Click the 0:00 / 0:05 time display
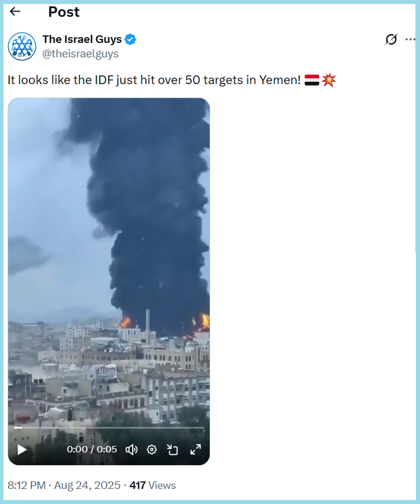This screenshot has height=504, width=420. coord(92,449)
